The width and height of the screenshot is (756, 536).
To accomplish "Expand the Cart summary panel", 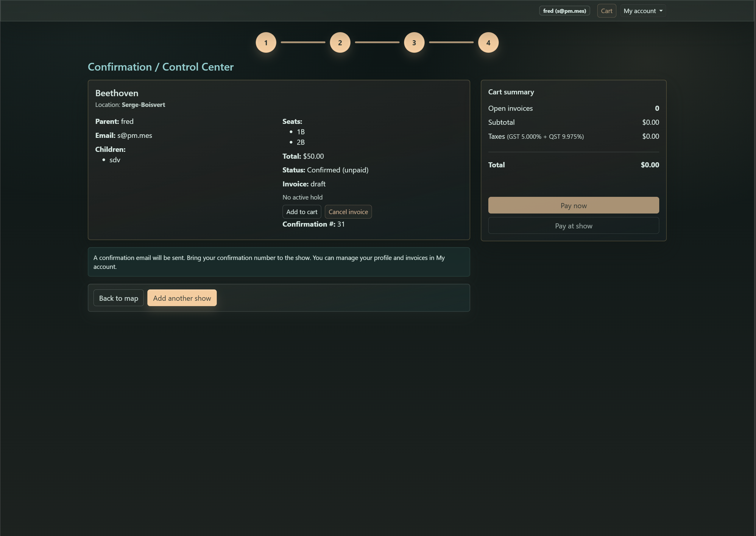I will click(x=511, y=92).
